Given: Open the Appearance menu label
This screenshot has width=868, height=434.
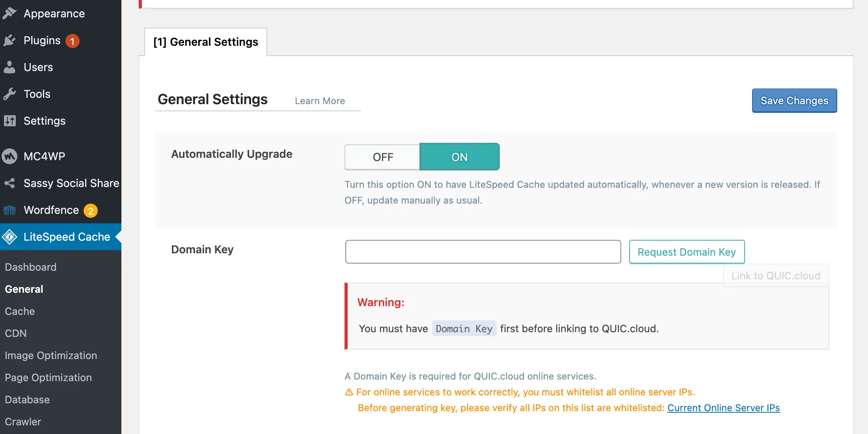Looking at the screenshot, I should 54,13.
